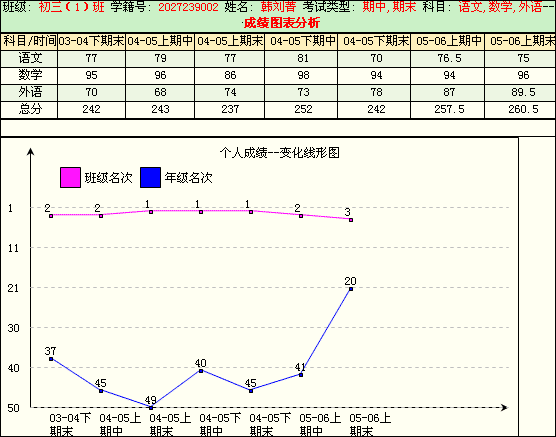Click the total score cell 260.5

[x=523, y=109]
